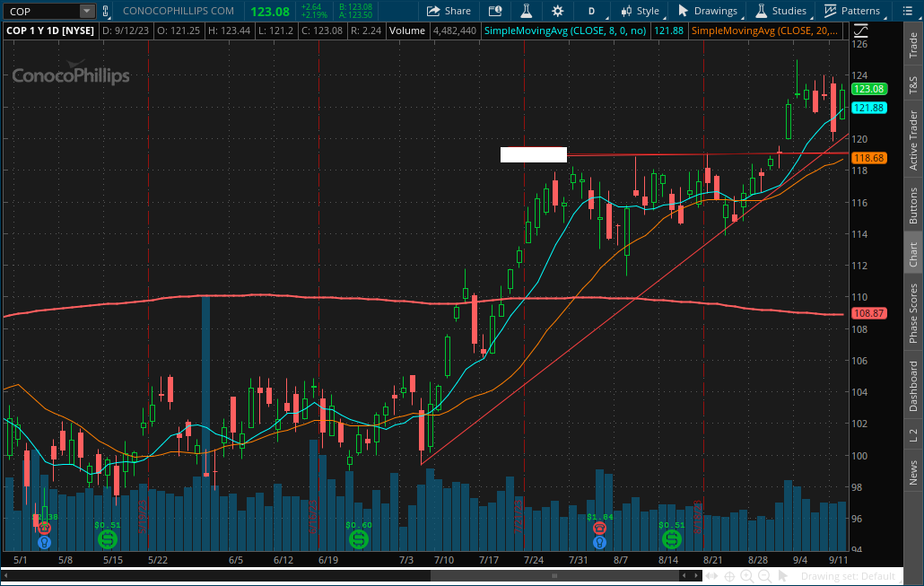Click the blue lightbulb event icon near 8/7

click(599, 542)
